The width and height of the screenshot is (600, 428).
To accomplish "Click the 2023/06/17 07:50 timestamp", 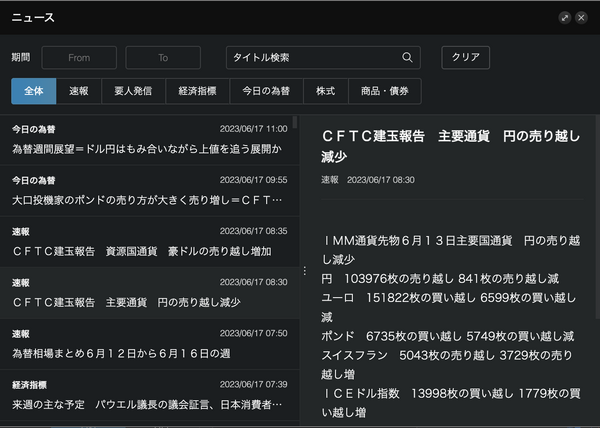I will (x=253, y=333).
